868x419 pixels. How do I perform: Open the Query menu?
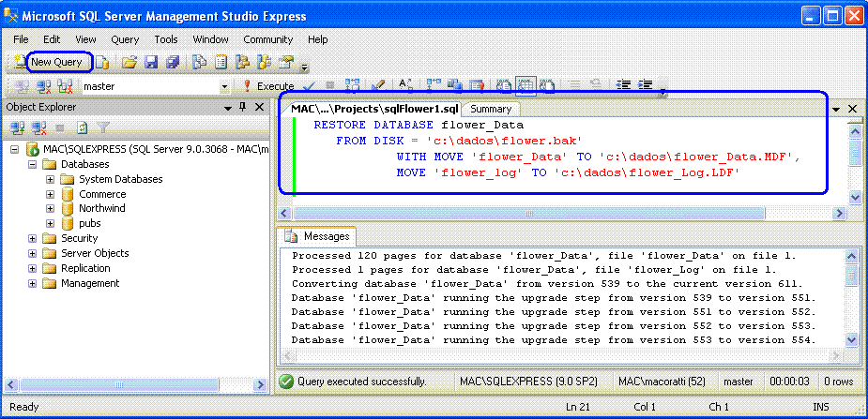tap(125, 39)
